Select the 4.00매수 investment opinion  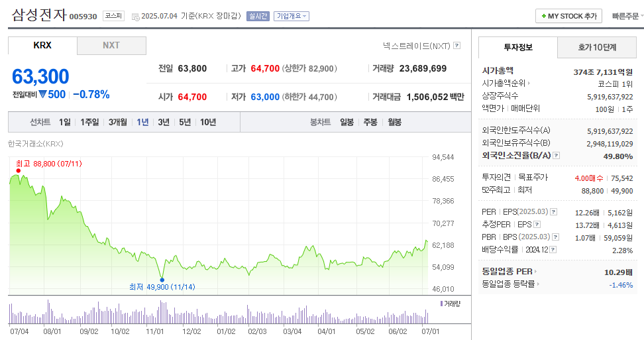click(589, 178)
